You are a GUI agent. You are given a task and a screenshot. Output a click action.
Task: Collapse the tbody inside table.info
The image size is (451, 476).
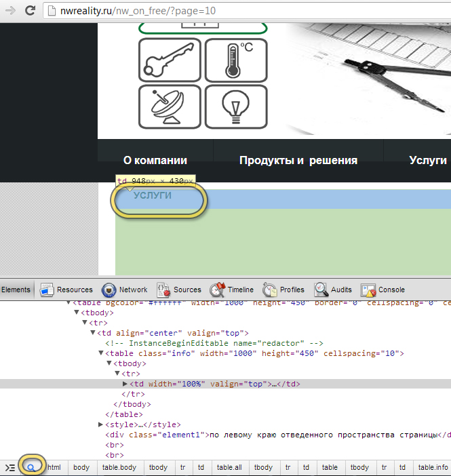(109, 363)
